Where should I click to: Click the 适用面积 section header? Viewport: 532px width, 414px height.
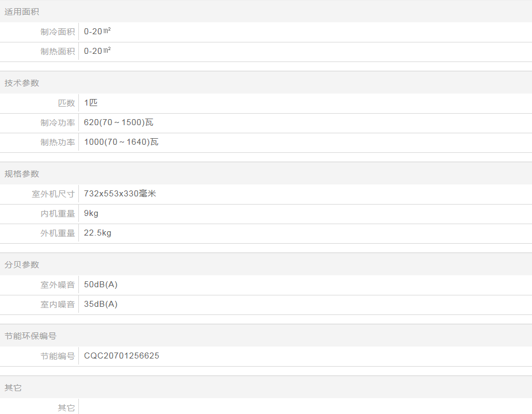pos(22,11)
